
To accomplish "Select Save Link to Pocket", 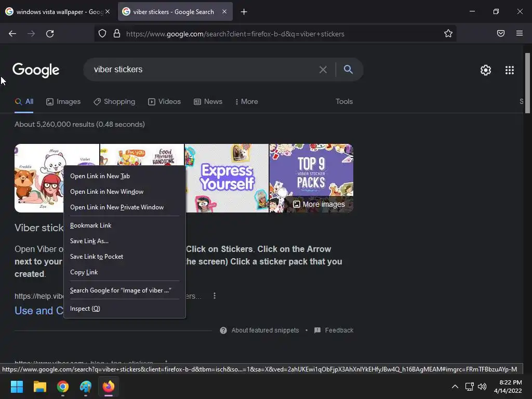I will click(125, 257).
